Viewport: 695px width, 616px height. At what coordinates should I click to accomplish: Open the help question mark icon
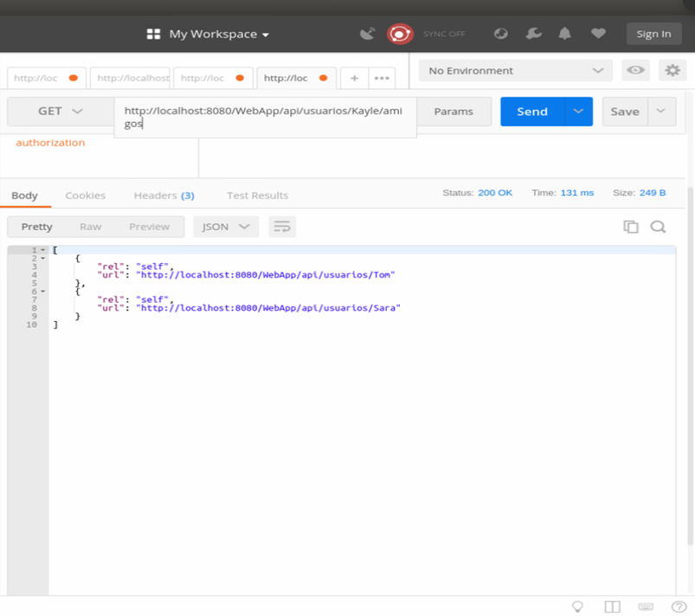679,606
